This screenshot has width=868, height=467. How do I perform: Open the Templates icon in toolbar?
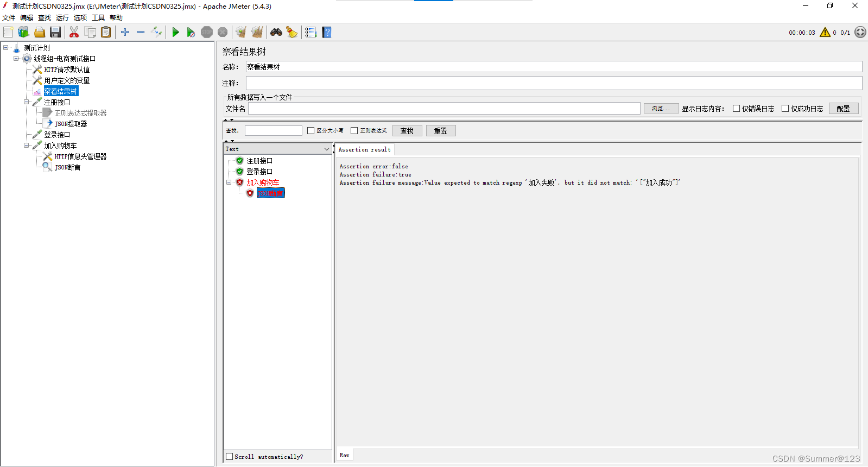tap(23, 33)
